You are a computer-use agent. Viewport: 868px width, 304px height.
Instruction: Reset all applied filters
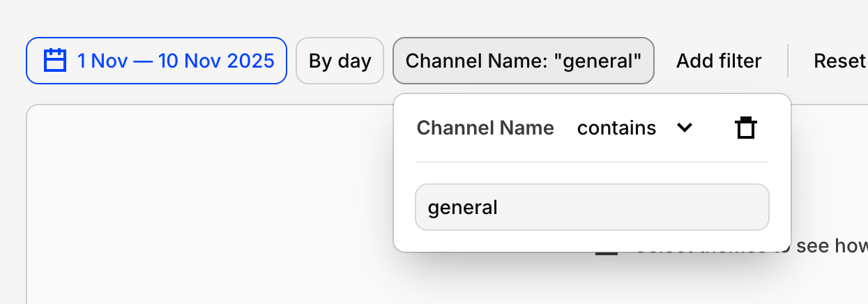[839, 61]
